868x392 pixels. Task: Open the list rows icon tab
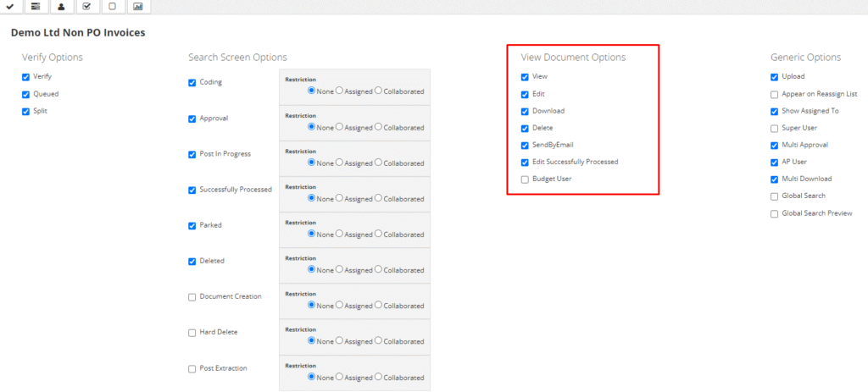(x=35, y=7)
